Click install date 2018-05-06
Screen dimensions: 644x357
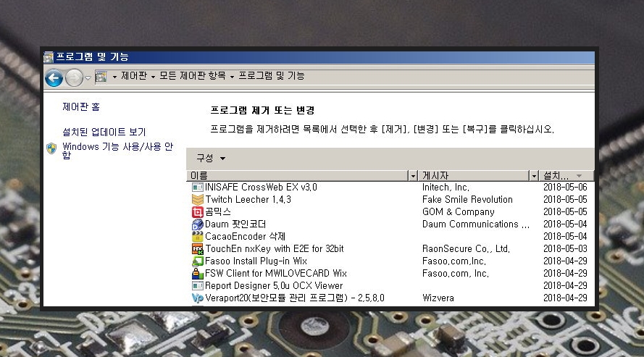(x=565, y=188)
